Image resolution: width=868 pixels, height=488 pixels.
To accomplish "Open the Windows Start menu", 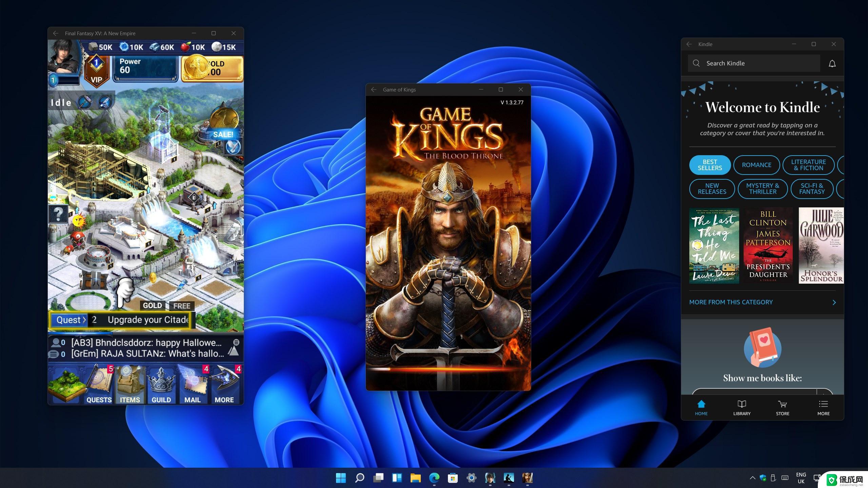I will [341, 478].
